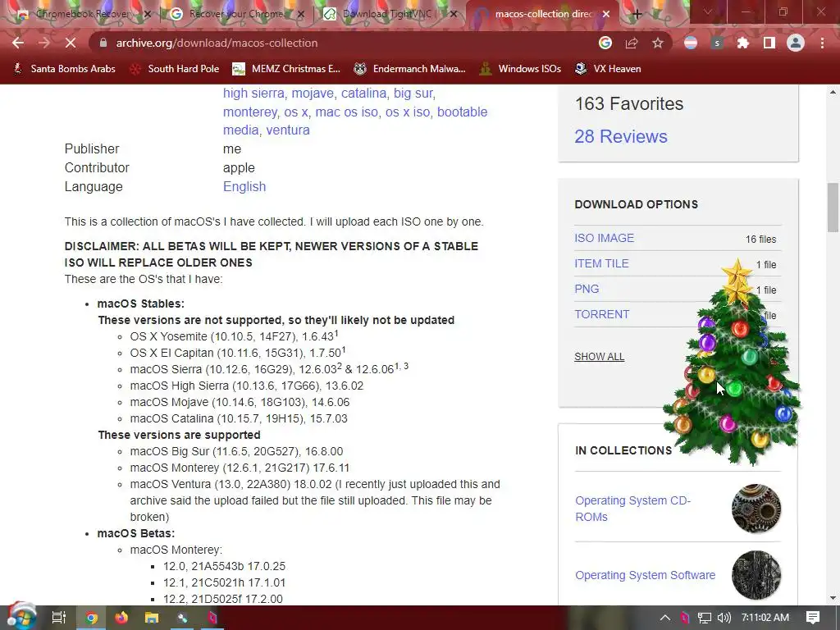Image resolution: width=840 pixels, height=630 pixels.
Task: Open Operating System Software collection
Action: (x=645, y=575)
